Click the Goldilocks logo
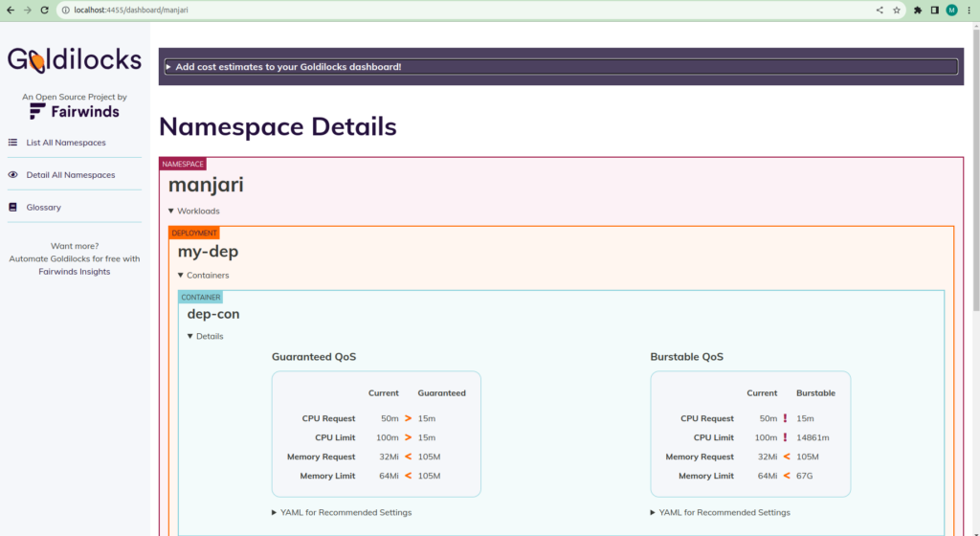Viewport: 980px width, 536px height. [x=74, y=60]
